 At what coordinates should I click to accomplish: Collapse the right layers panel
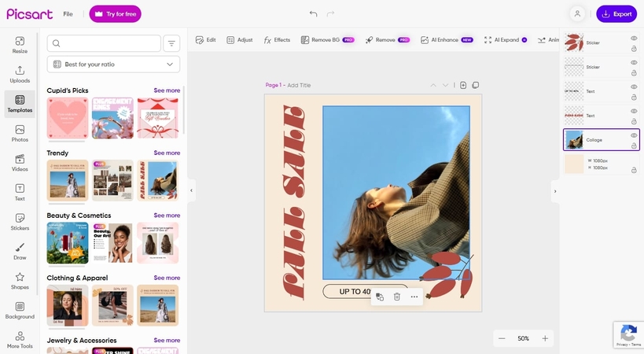pos(555,191)
